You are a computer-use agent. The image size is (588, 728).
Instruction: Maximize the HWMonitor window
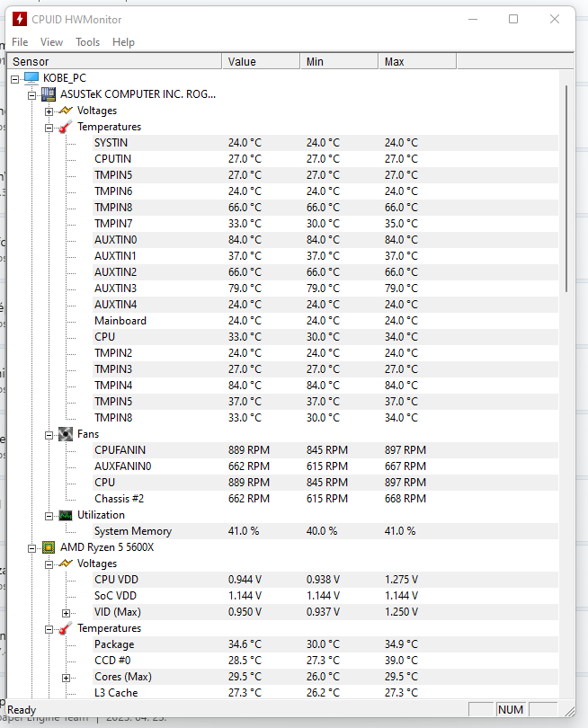(x=513, y=19)
